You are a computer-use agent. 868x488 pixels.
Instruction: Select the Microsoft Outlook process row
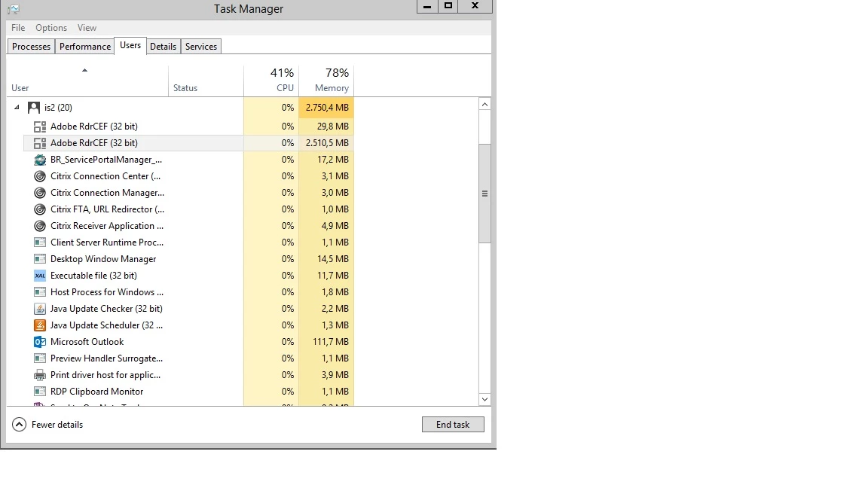188,342
